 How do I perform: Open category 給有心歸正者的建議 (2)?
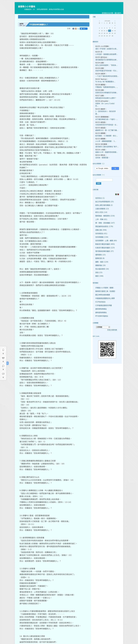click(x=104, y=205)
